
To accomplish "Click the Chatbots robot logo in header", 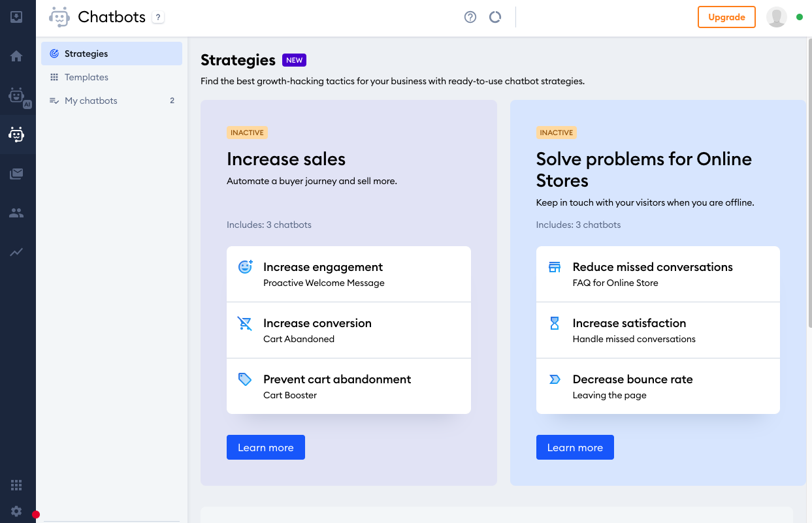I will [59, 18].
